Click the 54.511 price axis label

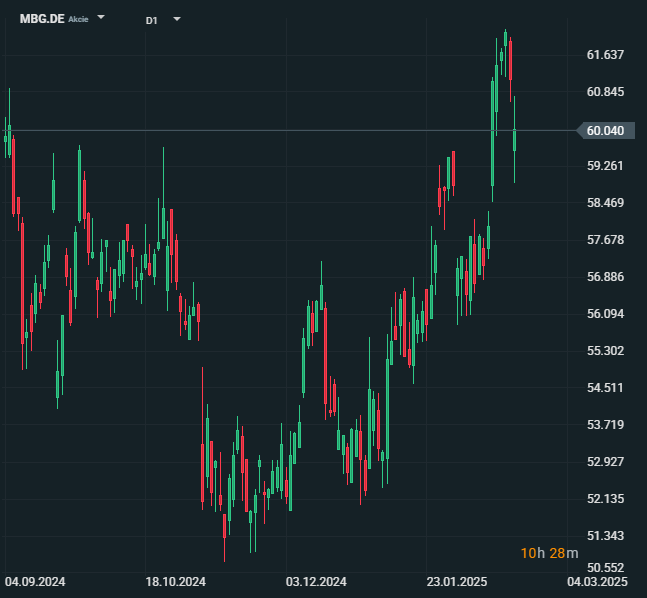coord(605,388)
